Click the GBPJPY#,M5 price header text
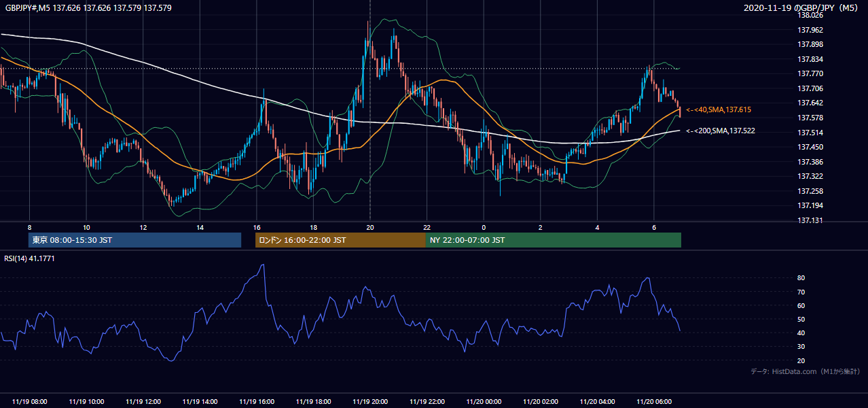This screenshot has width=868, height=408. (87, 8)
